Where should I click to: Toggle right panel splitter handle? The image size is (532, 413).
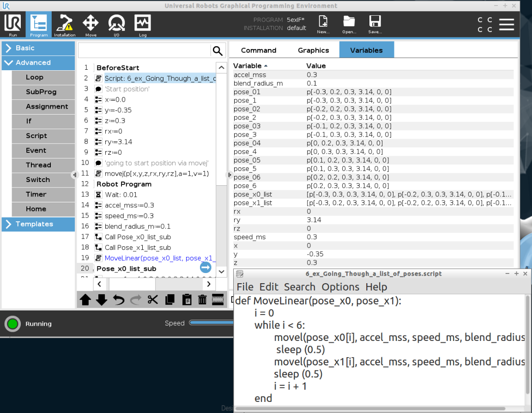tap(230, 175)
